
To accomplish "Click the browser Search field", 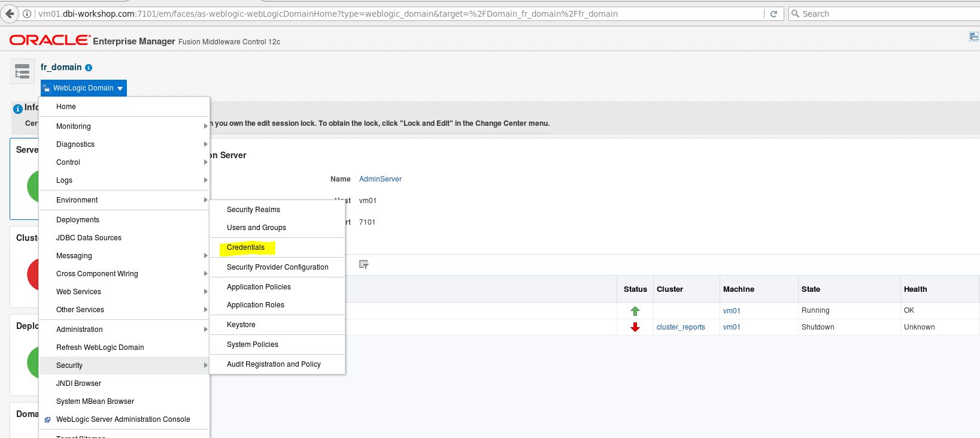I will 884,13.
